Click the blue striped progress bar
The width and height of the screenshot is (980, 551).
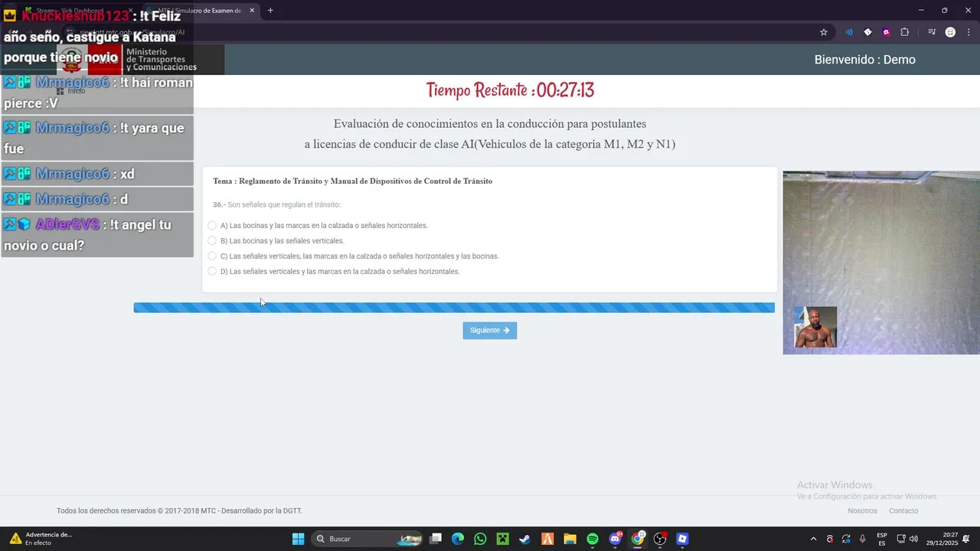tap(454, 308)
